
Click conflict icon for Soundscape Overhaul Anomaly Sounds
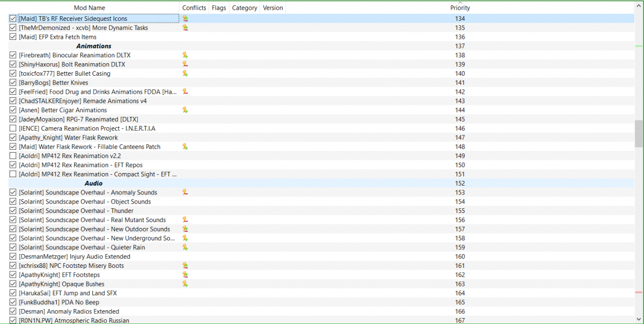(185, 192)
